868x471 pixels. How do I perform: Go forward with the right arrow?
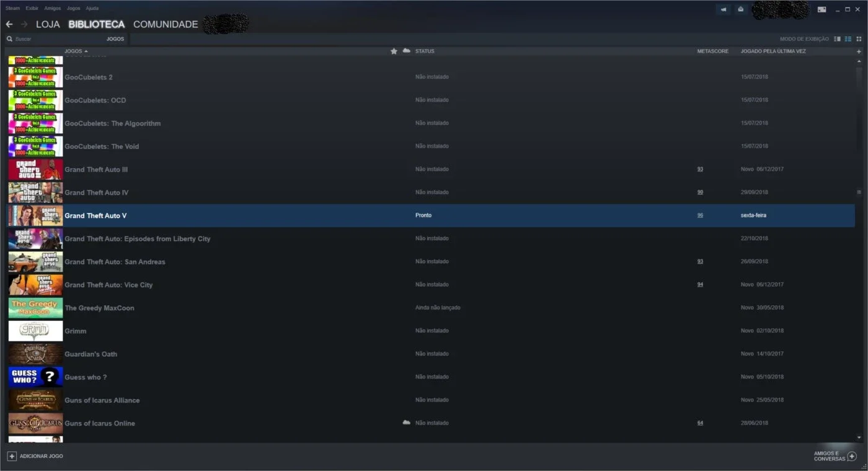click(24, 24)
